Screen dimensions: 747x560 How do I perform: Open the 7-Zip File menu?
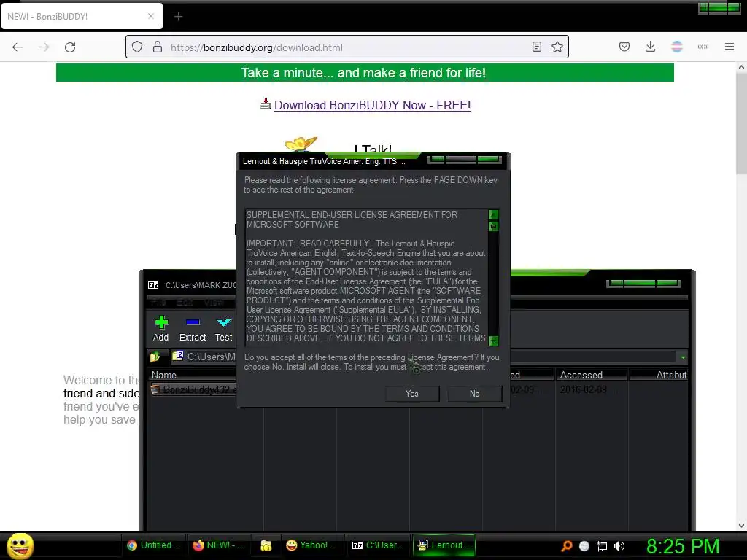[x=158, y=302]
